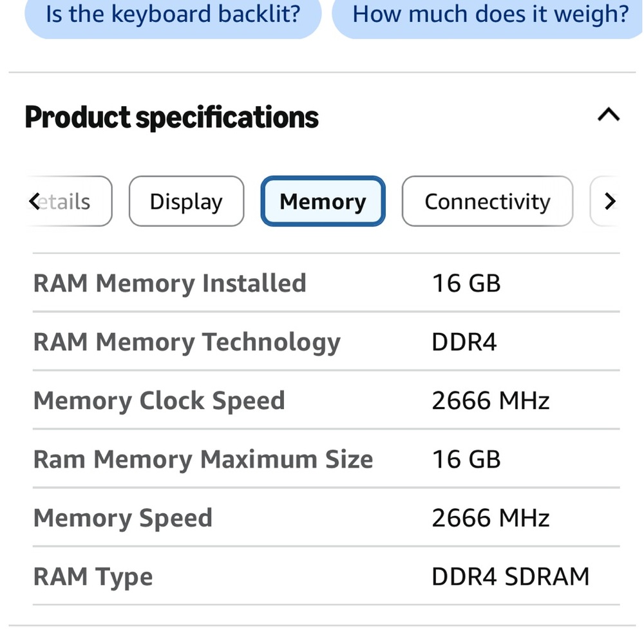Select the RAM Memory Installed row label

click(169, 283)
